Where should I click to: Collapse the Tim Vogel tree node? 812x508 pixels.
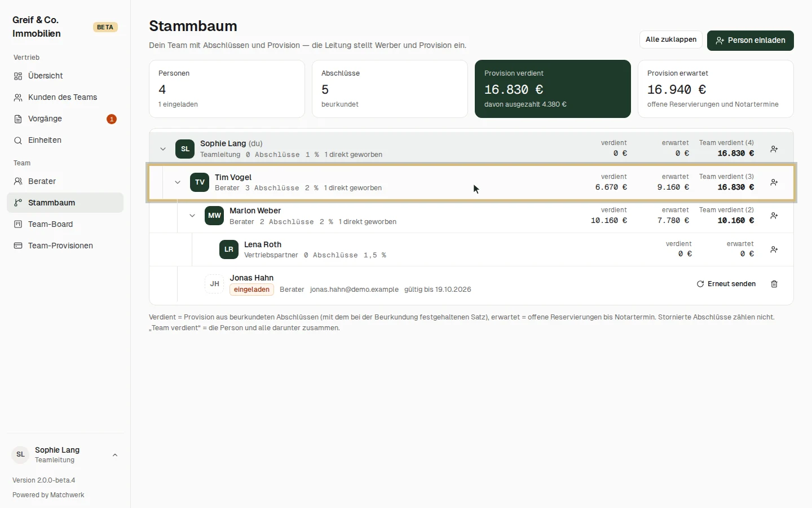click(178, 182)
